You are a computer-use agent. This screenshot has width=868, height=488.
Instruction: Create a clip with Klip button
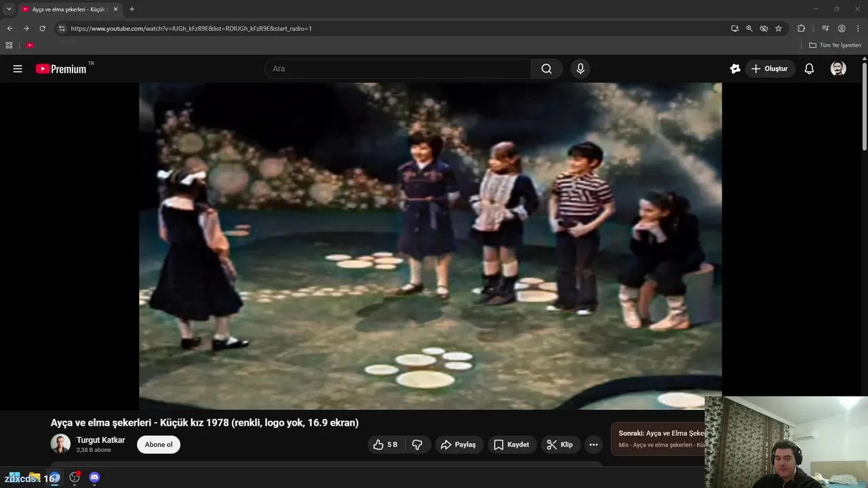pos(561,445)
